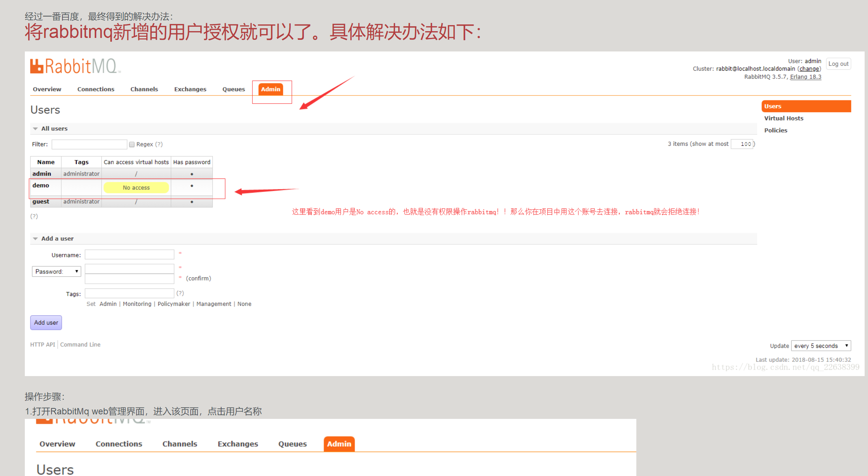
Task: Set tag to None
Action: 244,304
